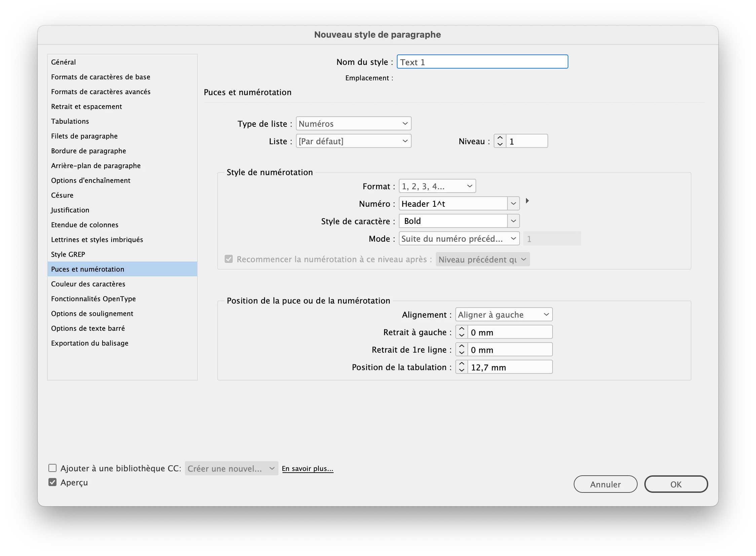Viewport: 756px width, 556px height.
Task: Click the Nom du style field
Action: click(x=482, y=62)
